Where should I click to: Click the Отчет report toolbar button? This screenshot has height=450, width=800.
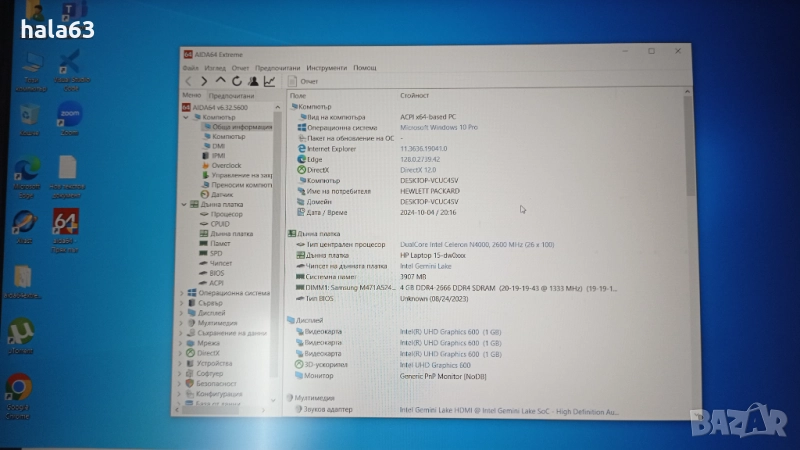pyautogui.click(x=304, y=81)
